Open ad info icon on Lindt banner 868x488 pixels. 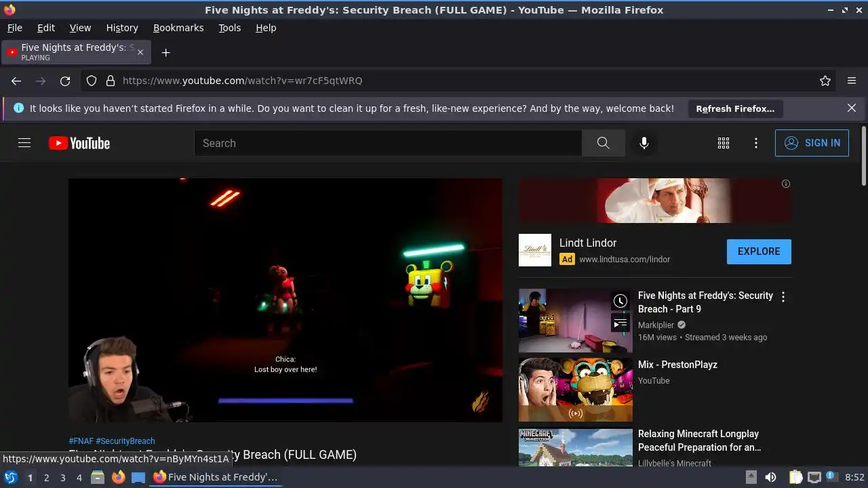tap(786, 184)
